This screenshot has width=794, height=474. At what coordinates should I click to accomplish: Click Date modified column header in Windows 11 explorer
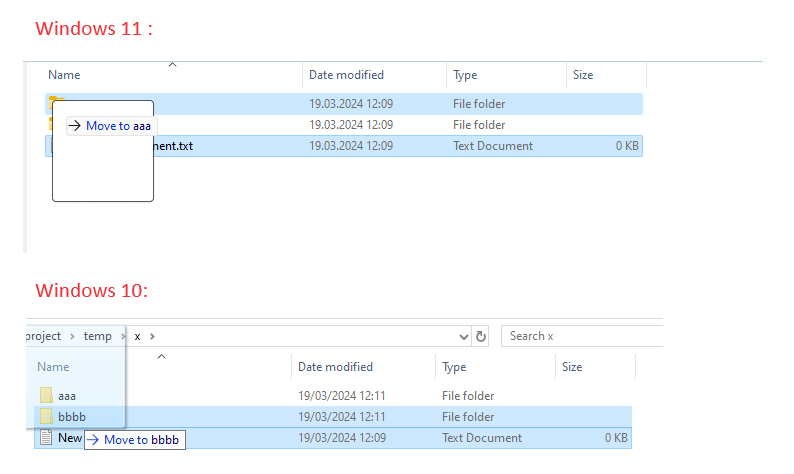tap(346, 75)
